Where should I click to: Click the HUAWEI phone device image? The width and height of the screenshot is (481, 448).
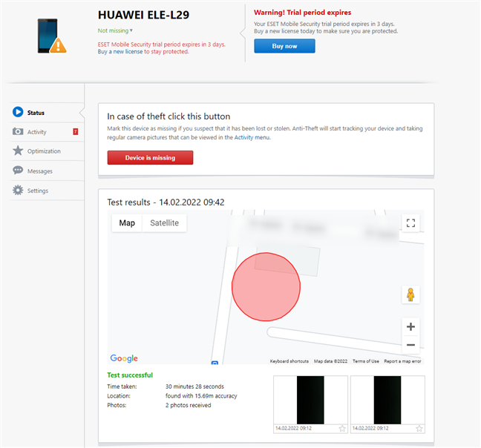coord(51,36)
